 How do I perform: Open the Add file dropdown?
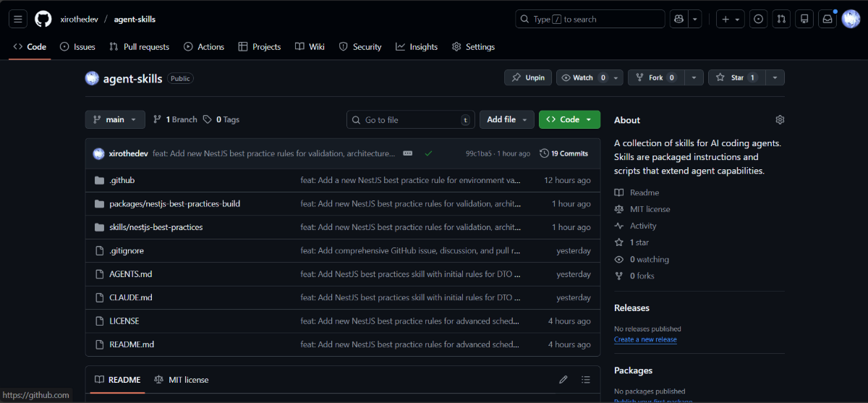[x=506, y=119]
